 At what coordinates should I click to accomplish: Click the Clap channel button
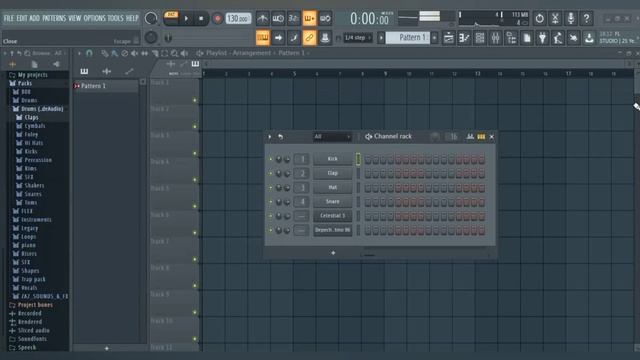pyautogui.click(x=333, y=173)
